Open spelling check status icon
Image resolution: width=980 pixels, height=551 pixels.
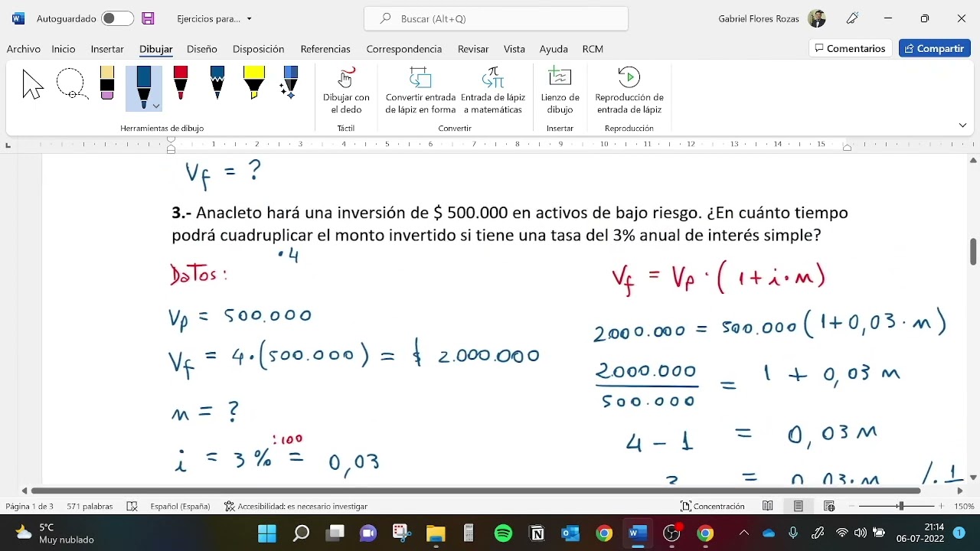coord(132,506)
